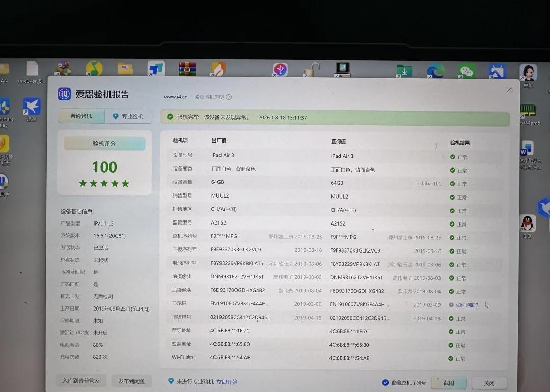Click the 系统版本 value 16.6.1(20G81)

click(109, 236)
